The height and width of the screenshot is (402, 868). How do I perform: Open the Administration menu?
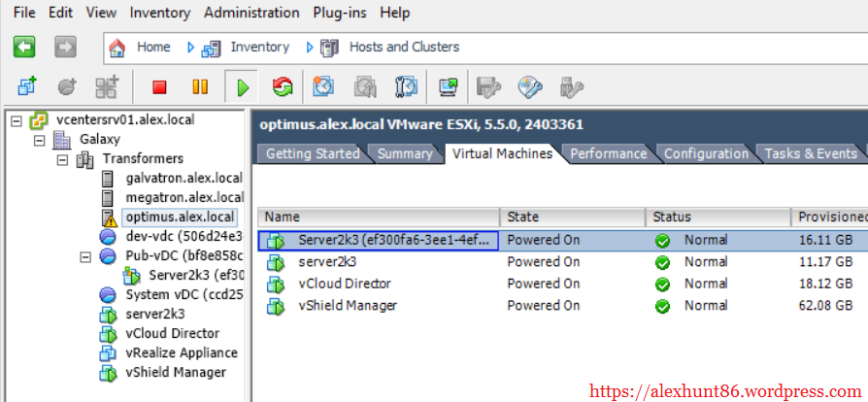tap(251, 13)
